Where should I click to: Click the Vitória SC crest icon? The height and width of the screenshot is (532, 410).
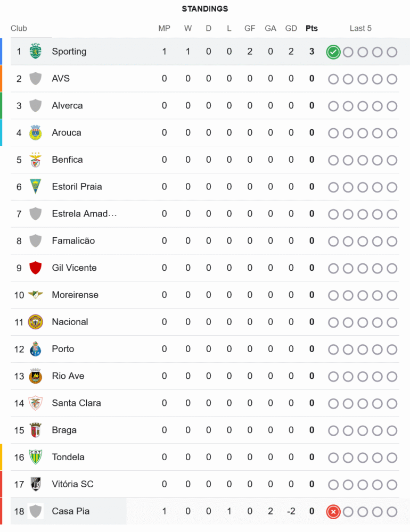[36, 484]
